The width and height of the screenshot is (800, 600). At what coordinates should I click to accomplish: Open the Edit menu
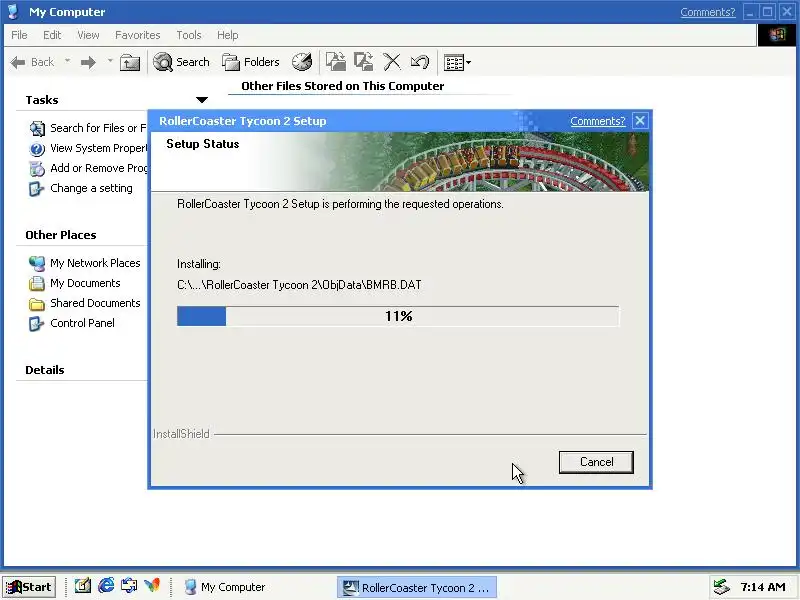(x=52, y=35)
